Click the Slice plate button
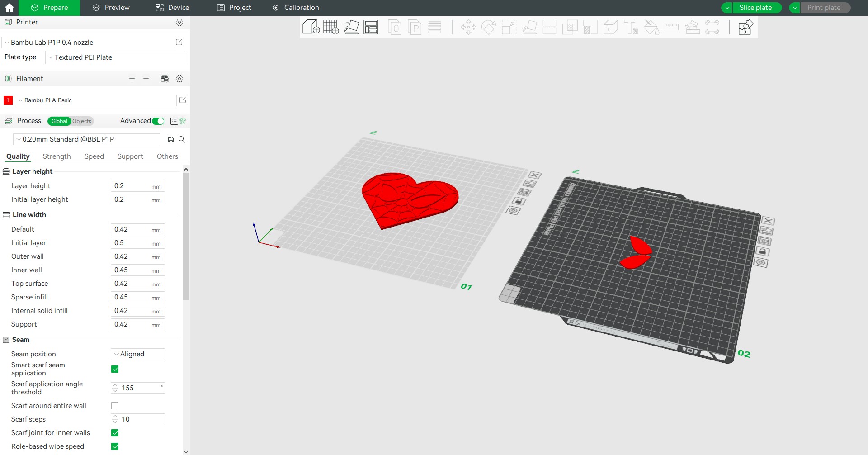Viewport: 868px width, 455px height. click(x=757, y=8)
